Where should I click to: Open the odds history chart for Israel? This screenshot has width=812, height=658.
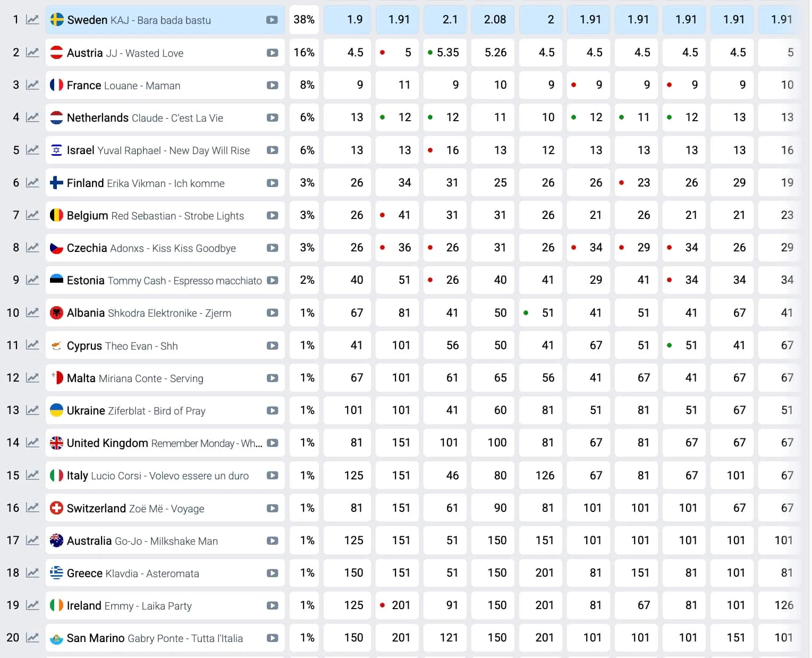click(x=32, y=150)
